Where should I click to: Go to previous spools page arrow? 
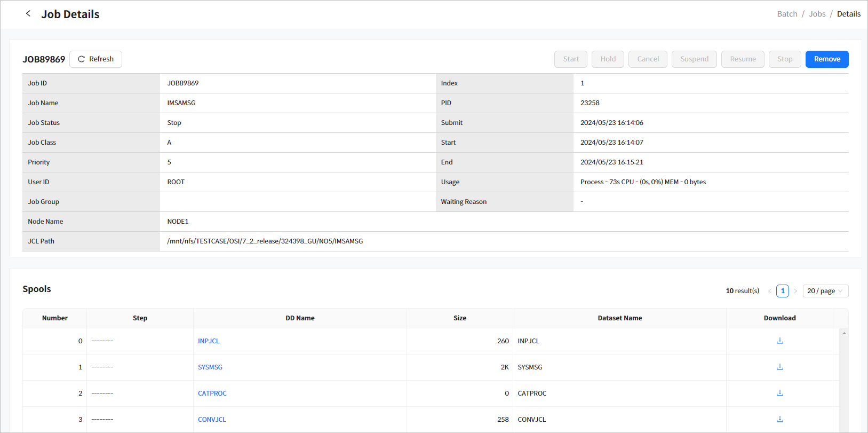(x=769, y=291)
